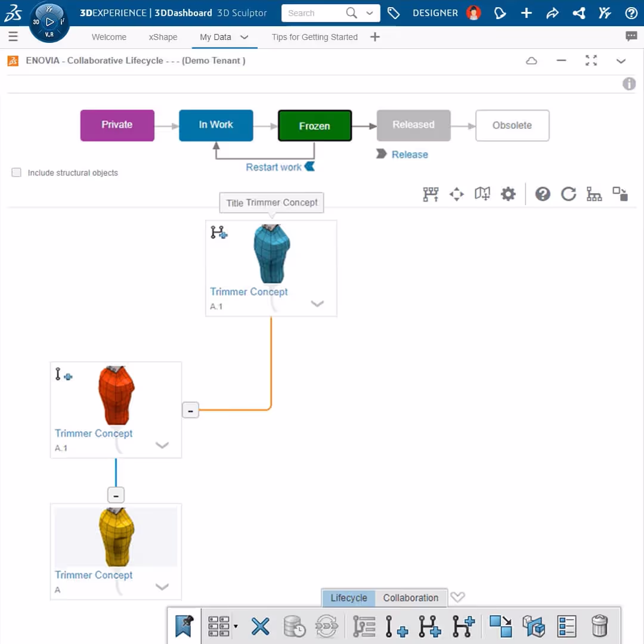Image resolution: width=644 pixels, height=644 pixels.
Task: Collapse the node on the blue link
Action: tap(116, 496)
